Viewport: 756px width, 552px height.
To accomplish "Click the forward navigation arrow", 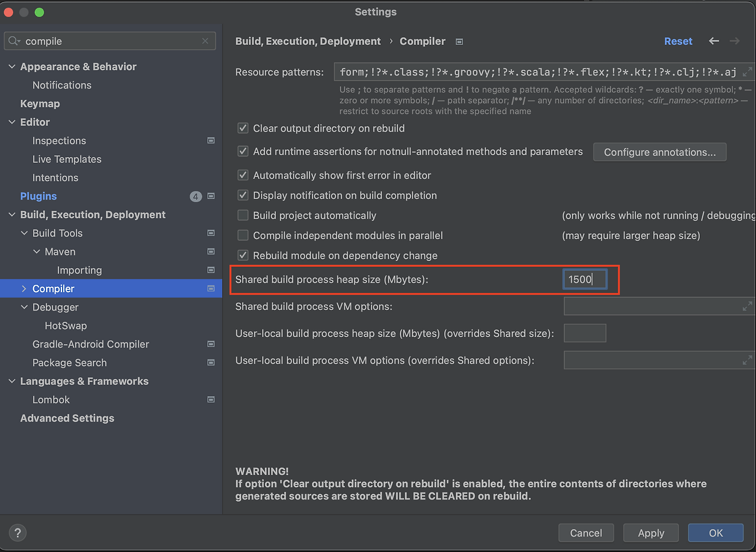I will click(734, 41).
